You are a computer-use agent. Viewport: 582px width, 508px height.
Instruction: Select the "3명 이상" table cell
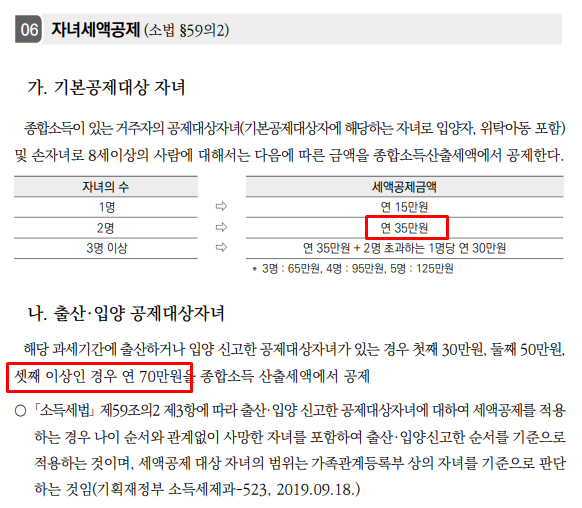[x=107, y=248]
